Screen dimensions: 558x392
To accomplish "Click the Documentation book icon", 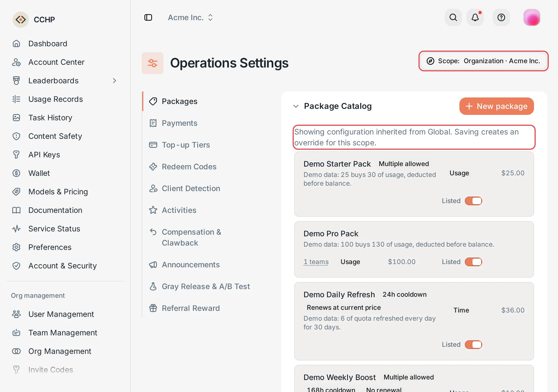I will (16, 210).
